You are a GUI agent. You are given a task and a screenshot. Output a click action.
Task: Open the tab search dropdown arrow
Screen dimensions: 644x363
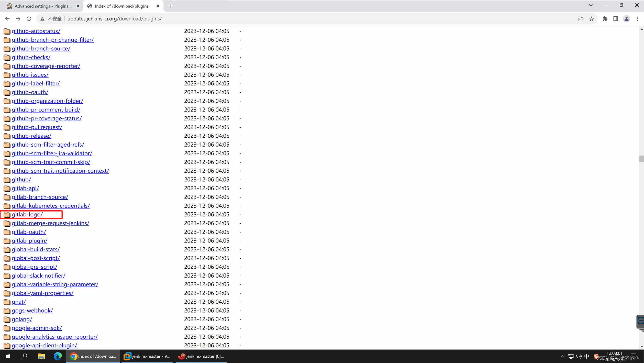click(x=591, y=5)
